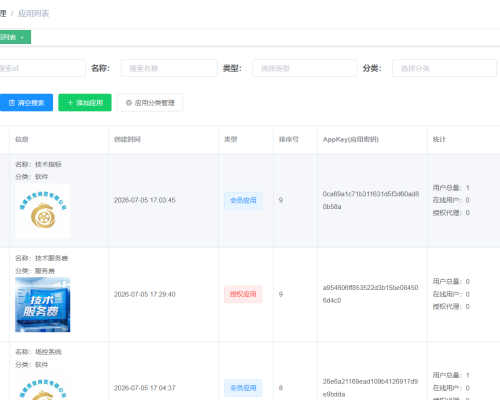
Task: Open the 场控系统 app logo thumbnail
Action: [43, 386]
